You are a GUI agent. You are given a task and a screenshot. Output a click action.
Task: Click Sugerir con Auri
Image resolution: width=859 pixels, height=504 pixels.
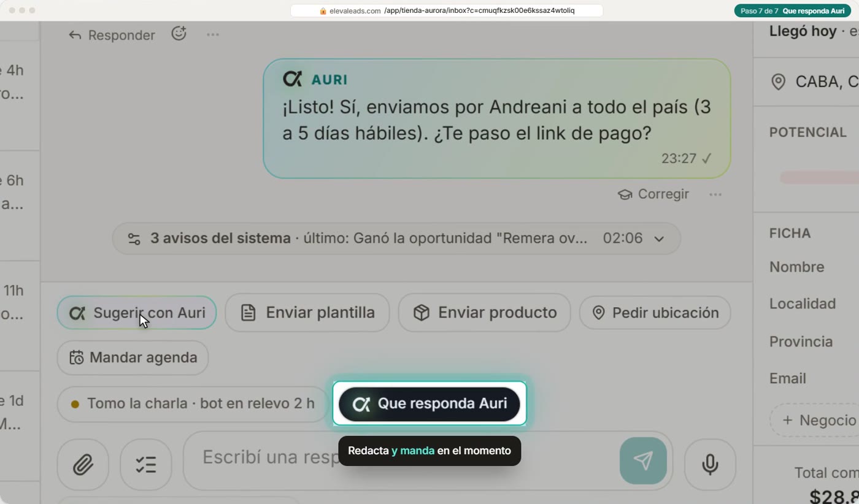tap(136, 313)
